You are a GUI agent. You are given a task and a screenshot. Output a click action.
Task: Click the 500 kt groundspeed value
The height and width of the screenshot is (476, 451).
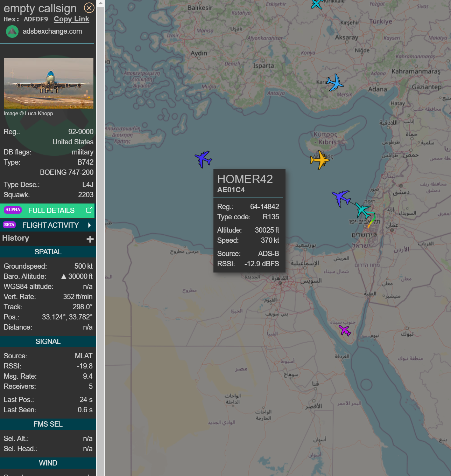[x=83, y=266]
